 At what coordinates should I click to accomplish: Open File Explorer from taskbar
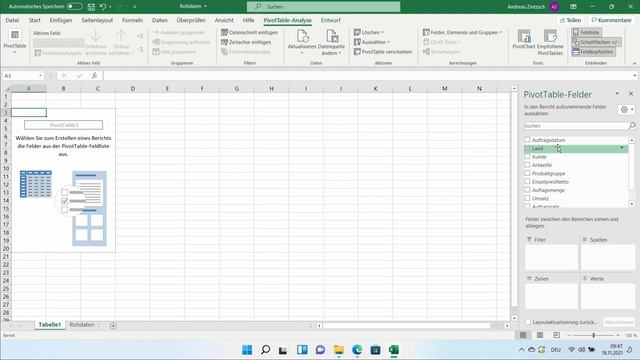338,350
